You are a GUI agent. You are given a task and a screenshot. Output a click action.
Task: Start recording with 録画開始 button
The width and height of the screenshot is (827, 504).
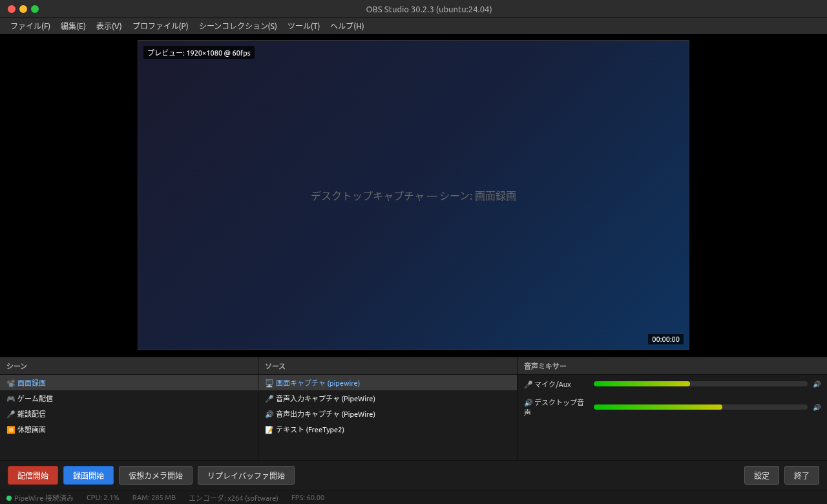point(89,476)
